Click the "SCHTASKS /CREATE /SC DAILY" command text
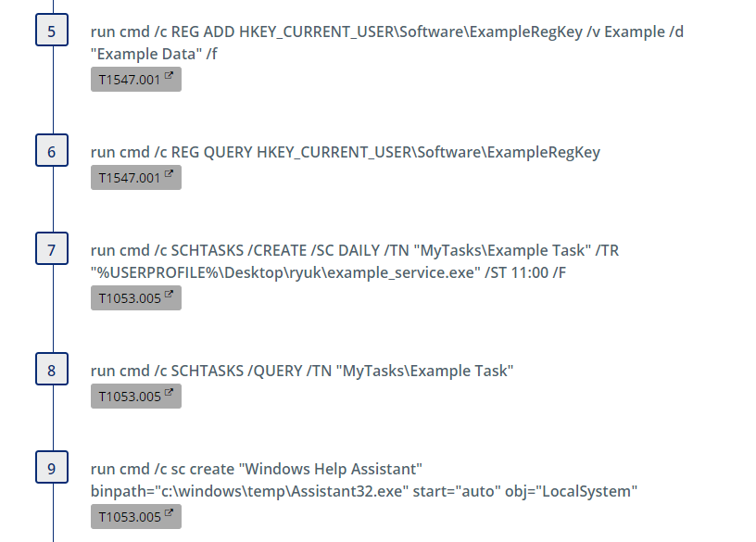Viewport: 756px width, 542px height. pos(355,261)
